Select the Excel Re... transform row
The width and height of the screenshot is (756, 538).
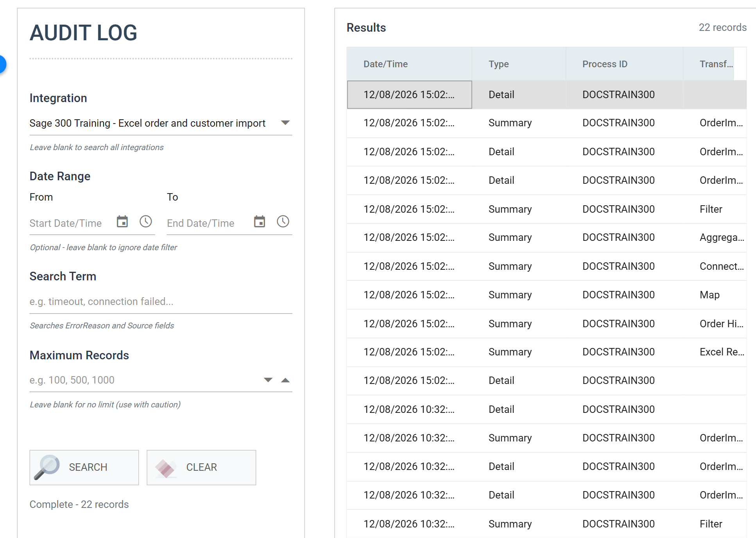click(546, 352)
